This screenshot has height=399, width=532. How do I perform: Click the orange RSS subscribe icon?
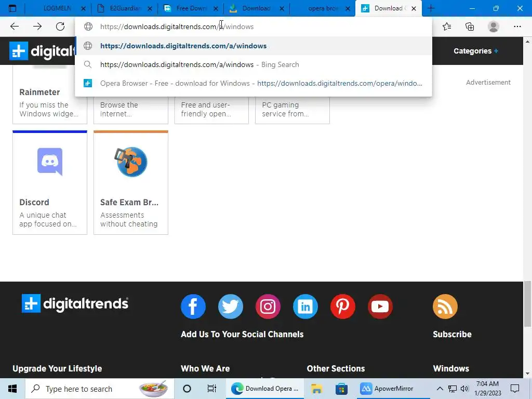pos(445,307)
